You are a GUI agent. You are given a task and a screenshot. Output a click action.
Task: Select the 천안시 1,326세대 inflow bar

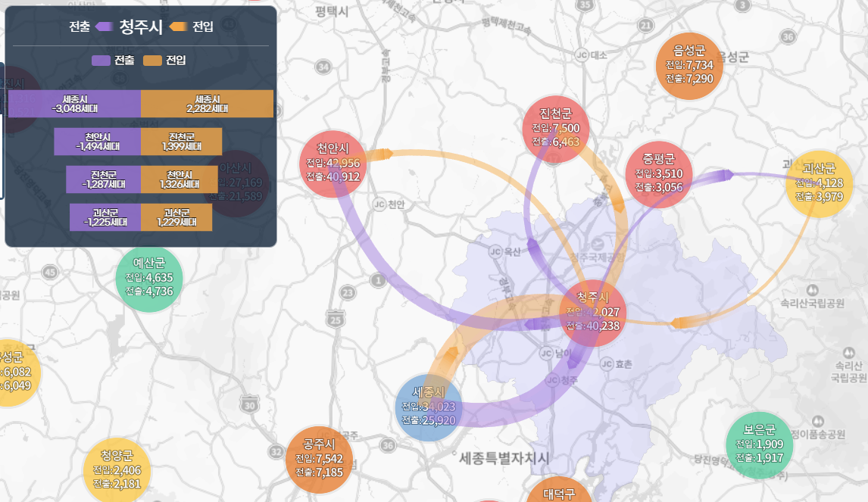[180, 179]
